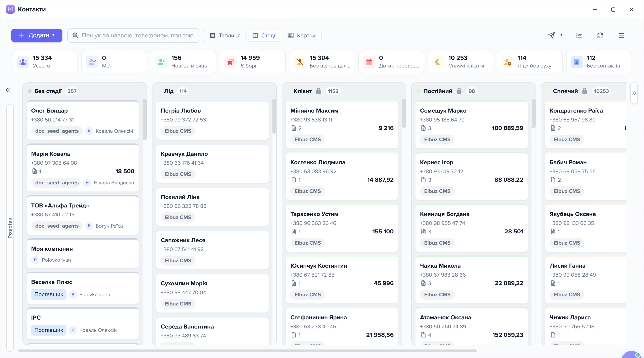This screenshot has height=358, width=644.
Task: Filter by Без відповідал... tile
Action: point(322,62)
